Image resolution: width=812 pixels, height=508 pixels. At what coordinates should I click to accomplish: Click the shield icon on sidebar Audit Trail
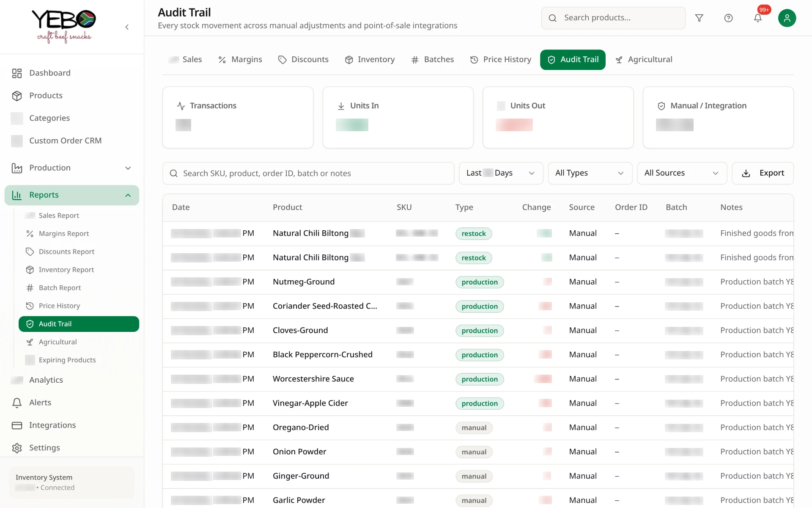click(30, 324)
